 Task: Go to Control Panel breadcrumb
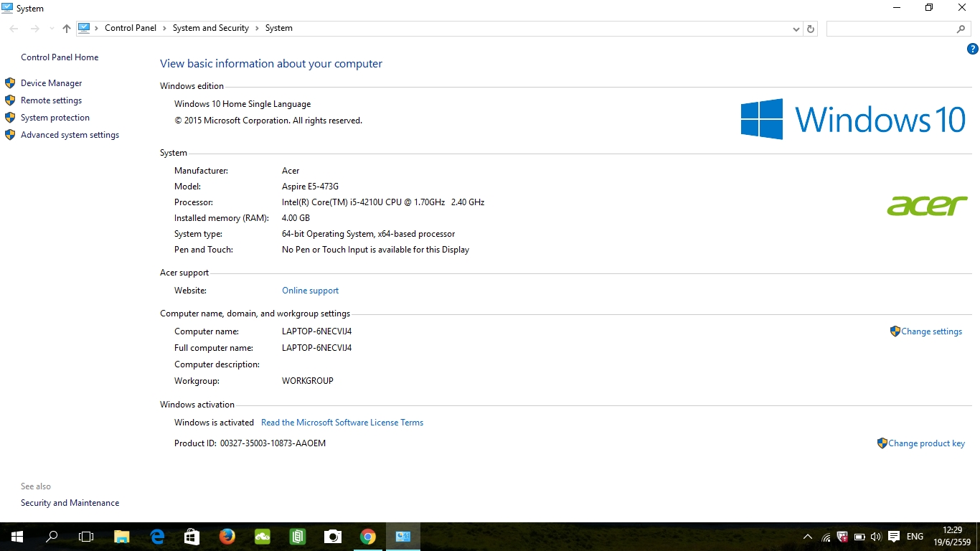[x=131, y=28]
